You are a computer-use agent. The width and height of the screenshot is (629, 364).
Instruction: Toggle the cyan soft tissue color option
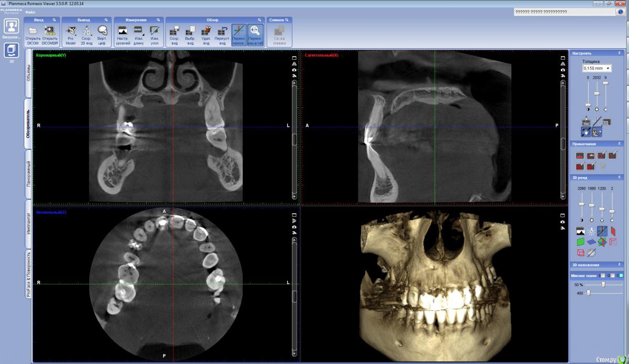pos(621,275)
